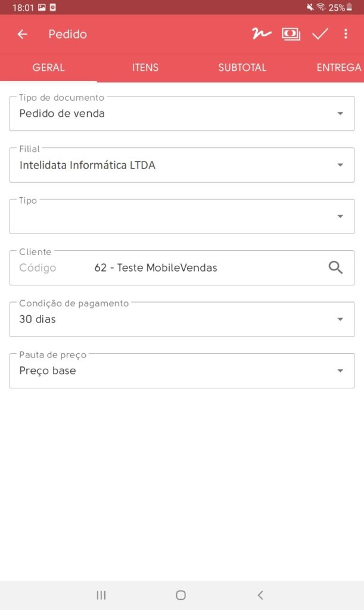Open the three-dot overflow menu
The width and height of the screenshot is (364, 610).
coord(346,34)
